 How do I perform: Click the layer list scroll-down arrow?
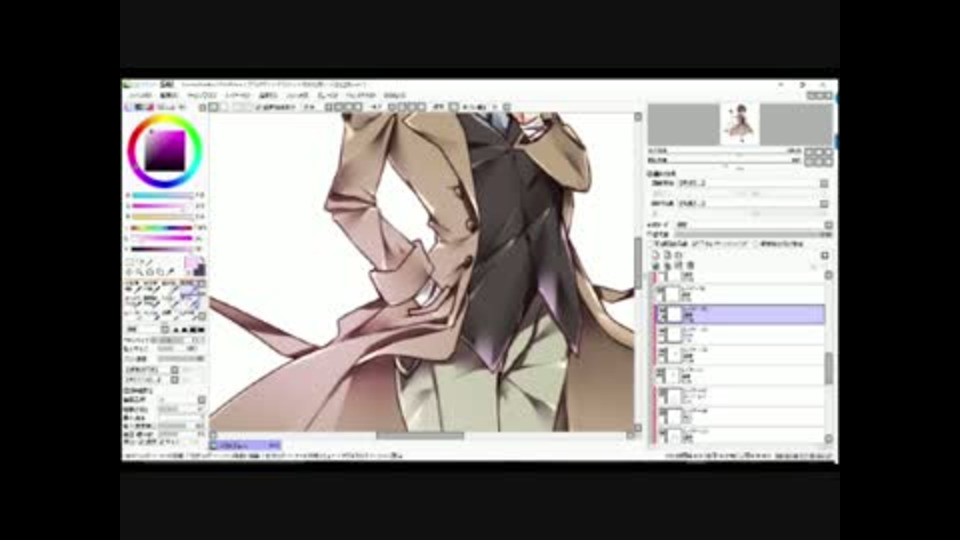829,439
